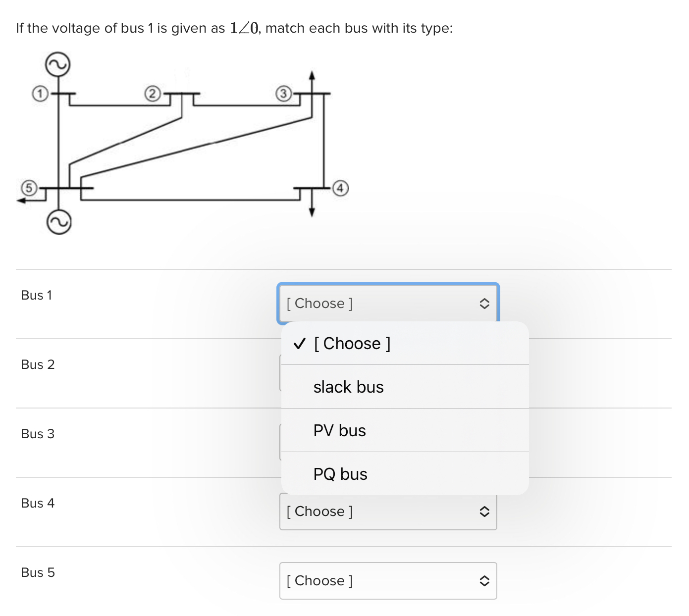Screen dimensions: 689x616
Task: Click the checkmark icon beside "[ Choose ]"
Action: pyautogui.click(x=299, y=343)
